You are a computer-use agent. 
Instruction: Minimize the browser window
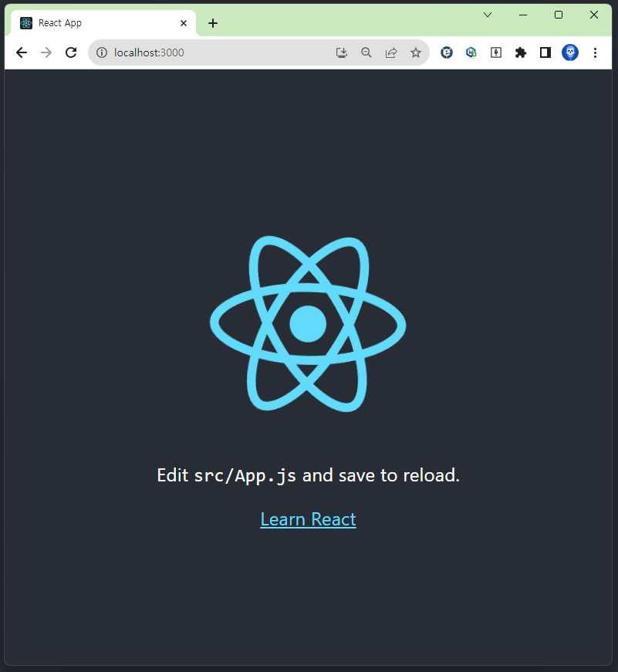click(523, 15)
